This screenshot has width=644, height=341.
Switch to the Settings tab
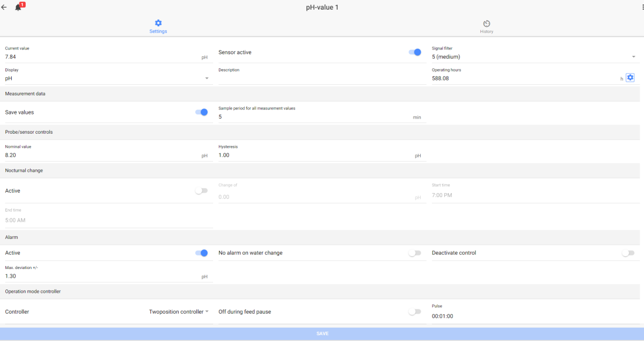pos(158,27)
